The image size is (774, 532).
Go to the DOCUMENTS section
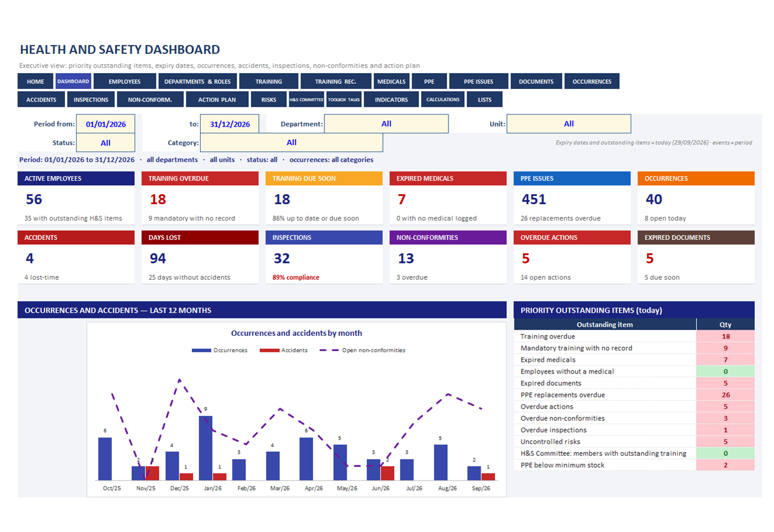[536, 81]
